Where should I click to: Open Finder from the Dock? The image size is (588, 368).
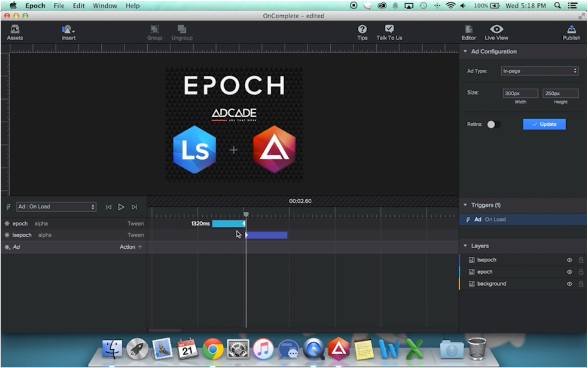click(x=112, y=349)
